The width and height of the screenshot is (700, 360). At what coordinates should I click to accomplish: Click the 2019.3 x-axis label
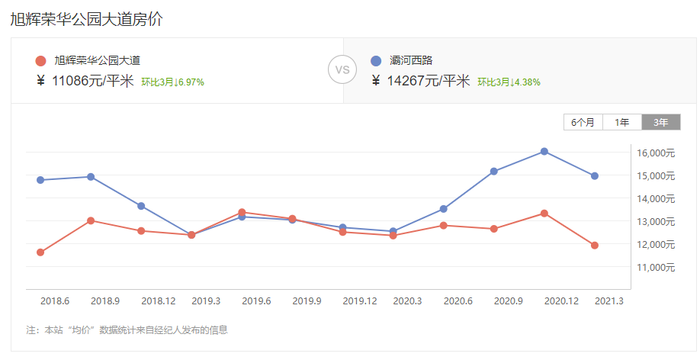tap(206, 301)
